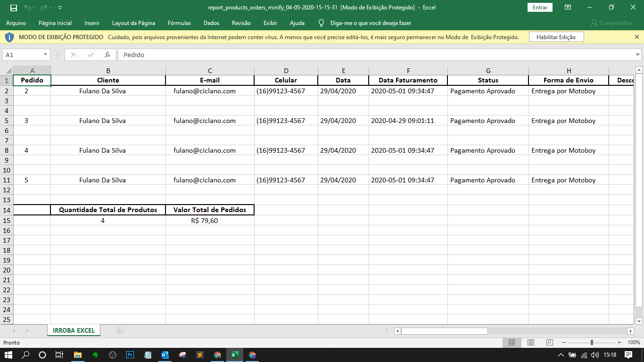Viewport: 644px width, 362px height.
Task: Click the Name Box showing A1
Action: [x=22, y=55]
